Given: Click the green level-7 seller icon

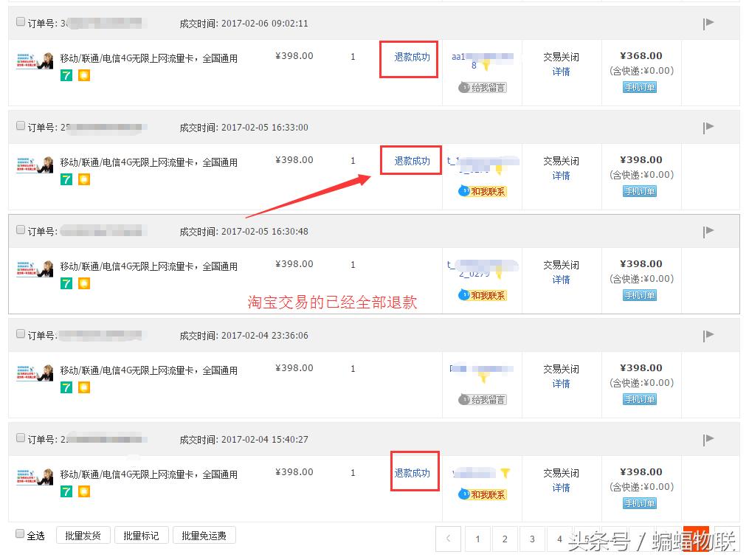Looking at the screenshot, I should point(67,75).
